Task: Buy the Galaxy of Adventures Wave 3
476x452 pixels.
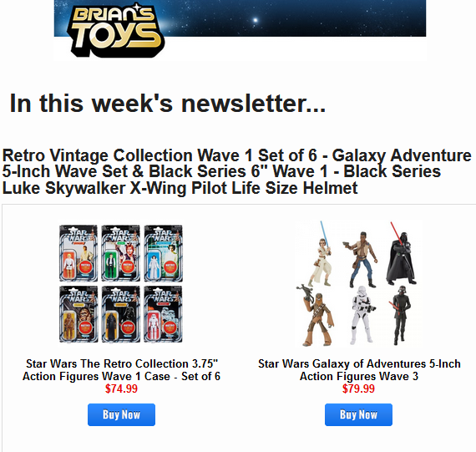Action: click(358, 414)
